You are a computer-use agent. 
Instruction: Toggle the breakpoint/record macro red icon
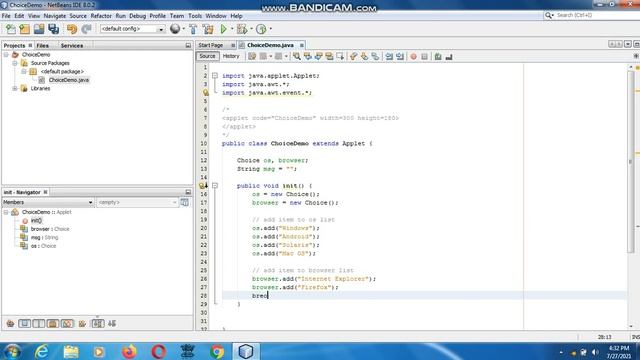413,57
